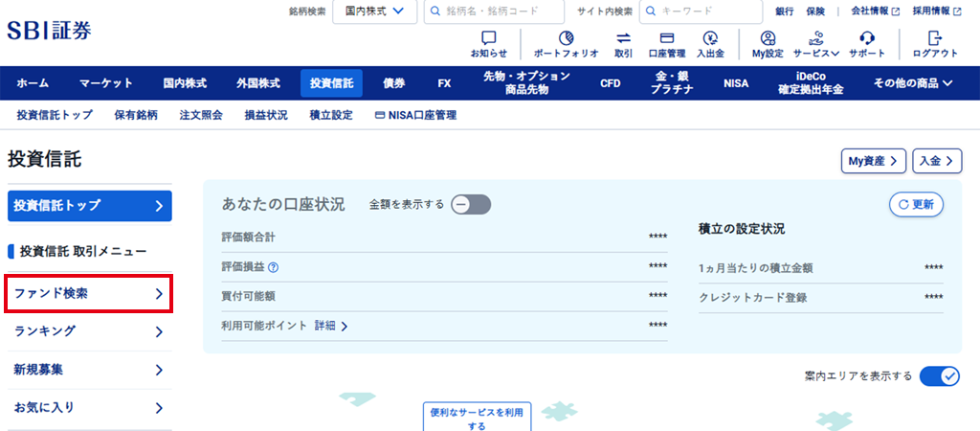980x431 pixels.
Task: Open 積立設定 submenu item
Action: (330, 116)
